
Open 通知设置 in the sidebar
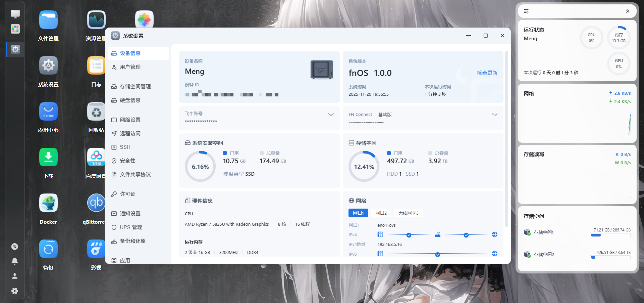pyautogui.click(x=138, y=214)
